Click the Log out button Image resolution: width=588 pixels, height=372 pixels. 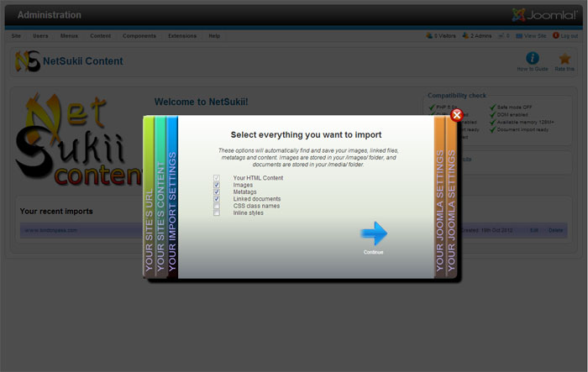pos(565,35)
